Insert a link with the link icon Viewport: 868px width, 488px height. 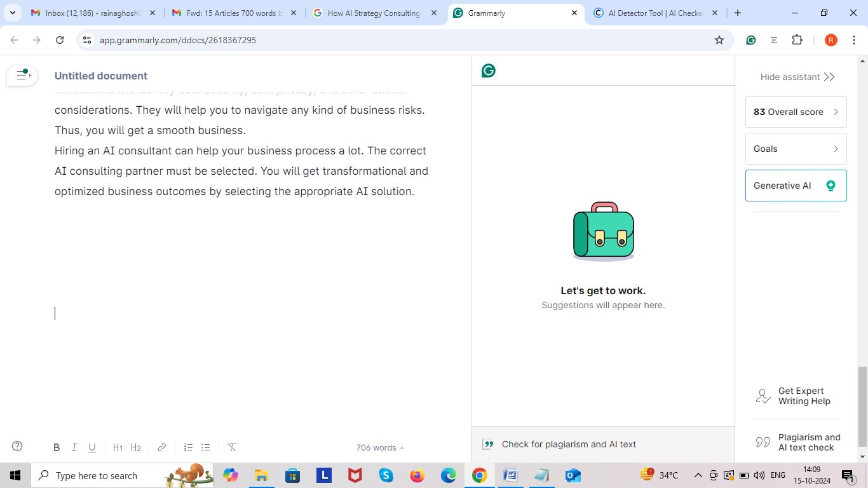click(161, 447)
